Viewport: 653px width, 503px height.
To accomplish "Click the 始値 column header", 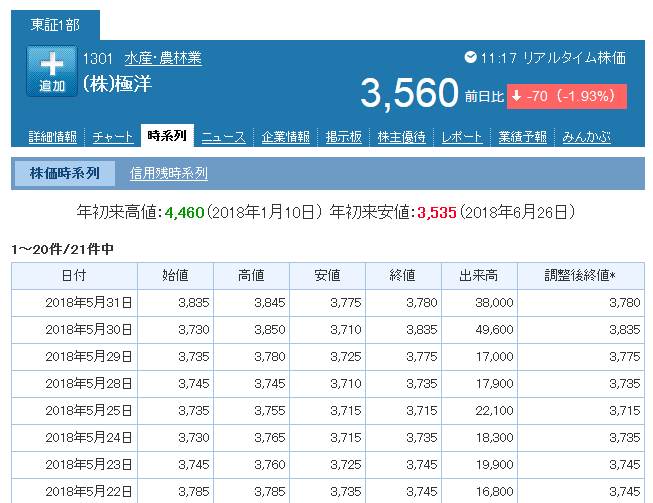I will tap(175, 276).
